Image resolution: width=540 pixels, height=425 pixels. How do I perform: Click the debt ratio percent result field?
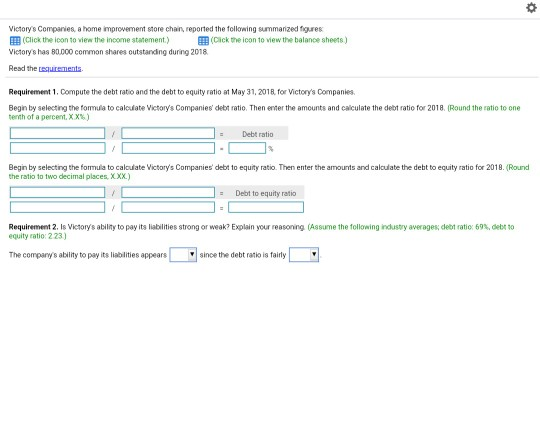[247, 148]
